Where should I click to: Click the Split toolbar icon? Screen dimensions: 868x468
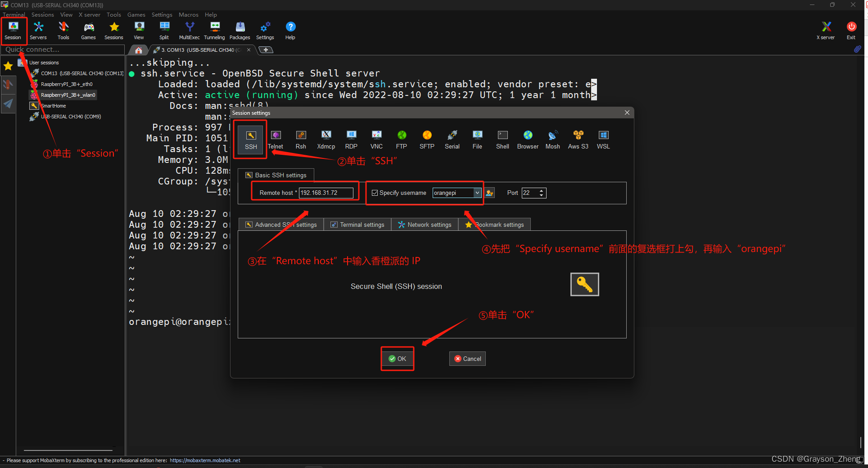(x=164, y=31)
